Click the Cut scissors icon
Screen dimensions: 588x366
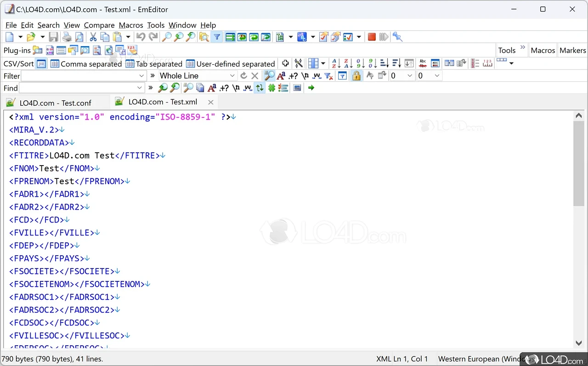[x=93, y=37]
